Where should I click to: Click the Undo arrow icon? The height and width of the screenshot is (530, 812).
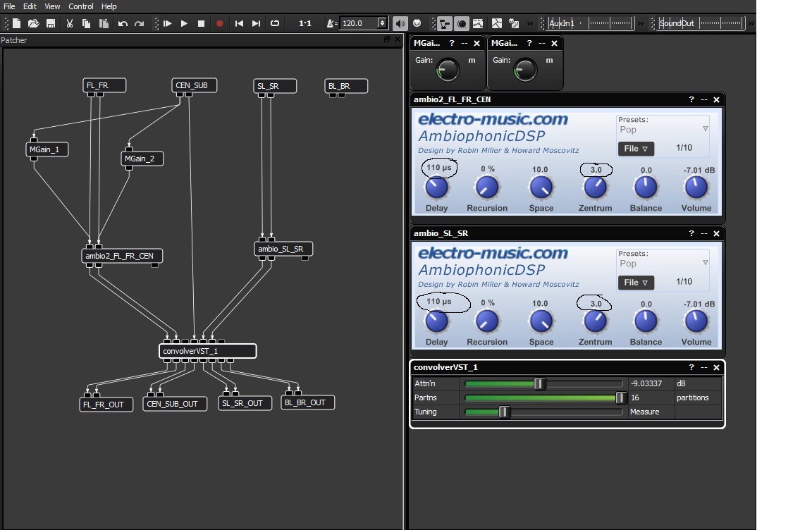(123, 23)
